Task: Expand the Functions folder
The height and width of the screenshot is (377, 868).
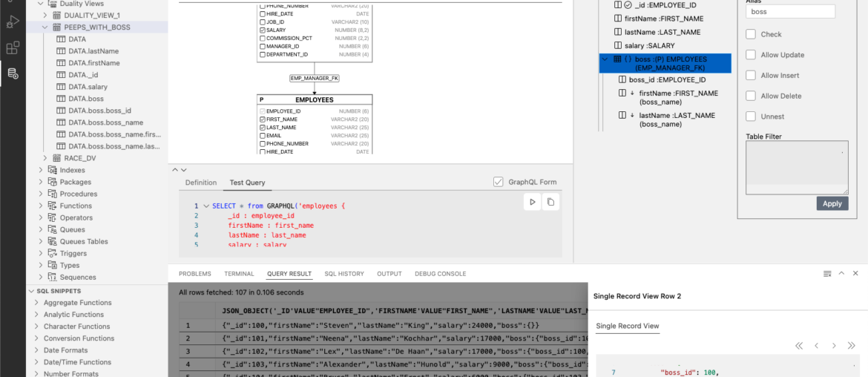Action: coord(40,206)
